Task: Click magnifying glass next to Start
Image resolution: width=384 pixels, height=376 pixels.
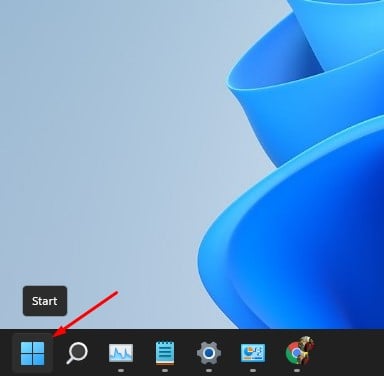Action: 77,353
